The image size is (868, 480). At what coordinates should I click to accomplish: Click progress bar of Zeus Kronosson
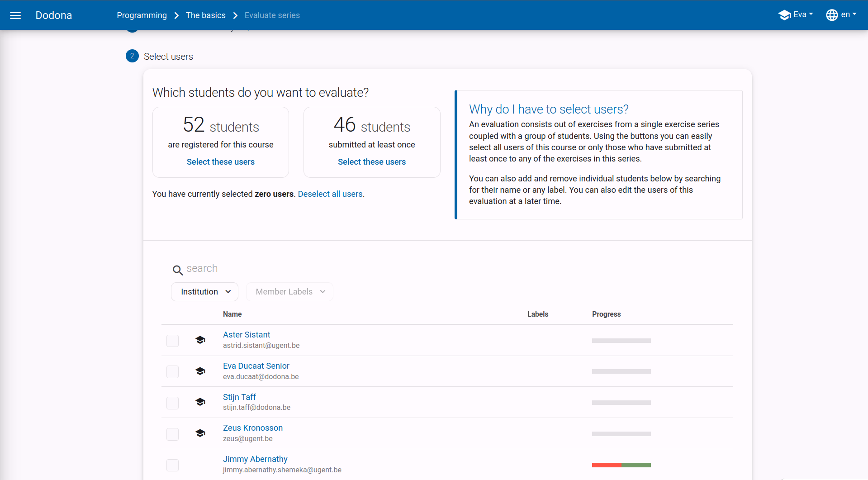[x=621, y=434]
